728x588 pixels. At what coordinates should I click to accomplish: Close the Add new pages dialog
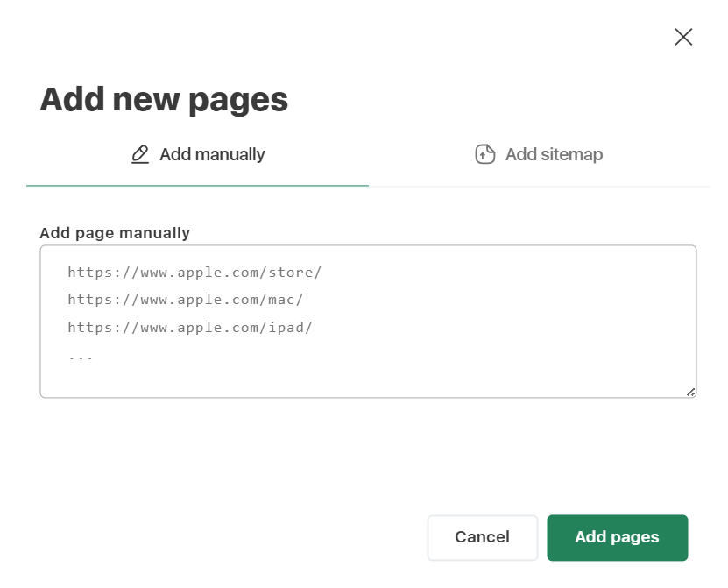683,37
